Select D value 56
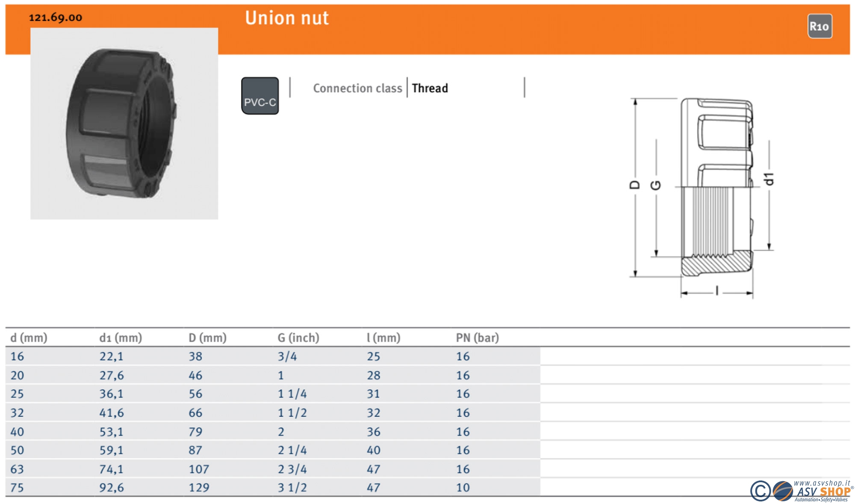This screenshot has width=855, height=504. point(195,394)
